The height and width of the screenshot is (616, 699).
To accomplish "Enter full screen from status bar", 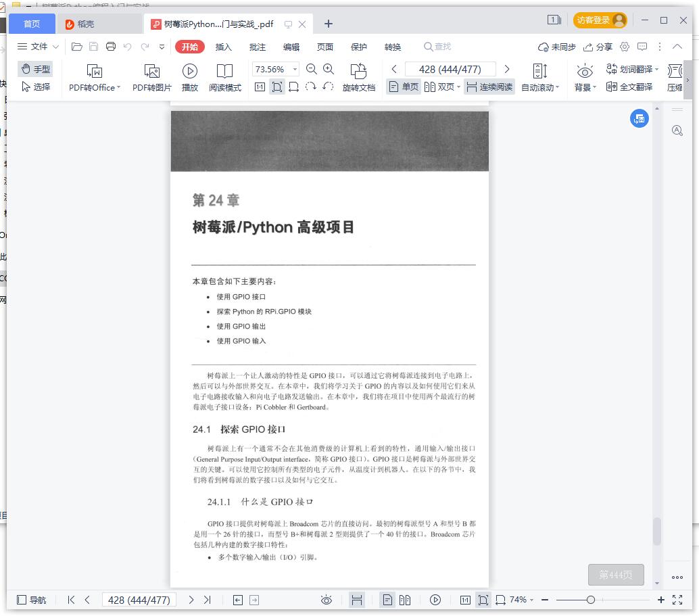I will coord(677,600).
